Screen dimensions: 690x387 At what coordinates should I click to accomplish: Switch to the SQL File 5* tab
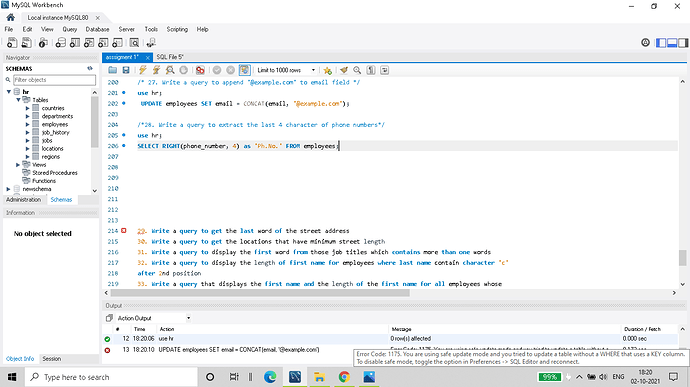tap(170, 57)
